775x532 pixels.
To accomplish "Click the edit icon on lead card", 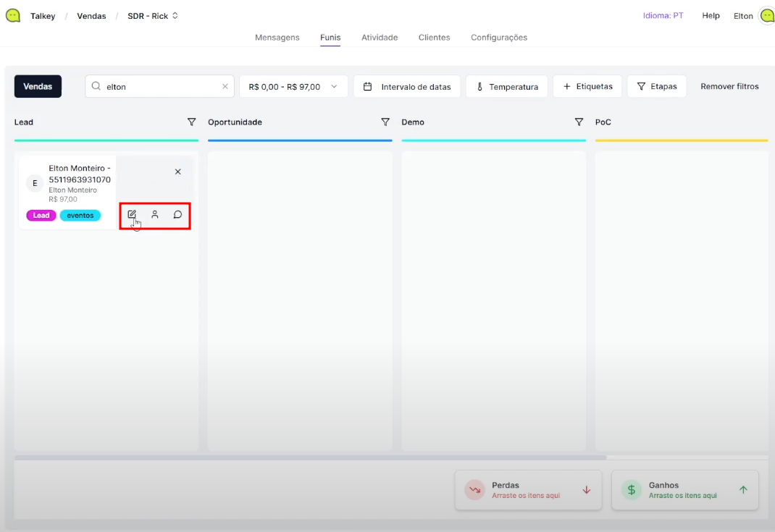I will click(132, 214).
